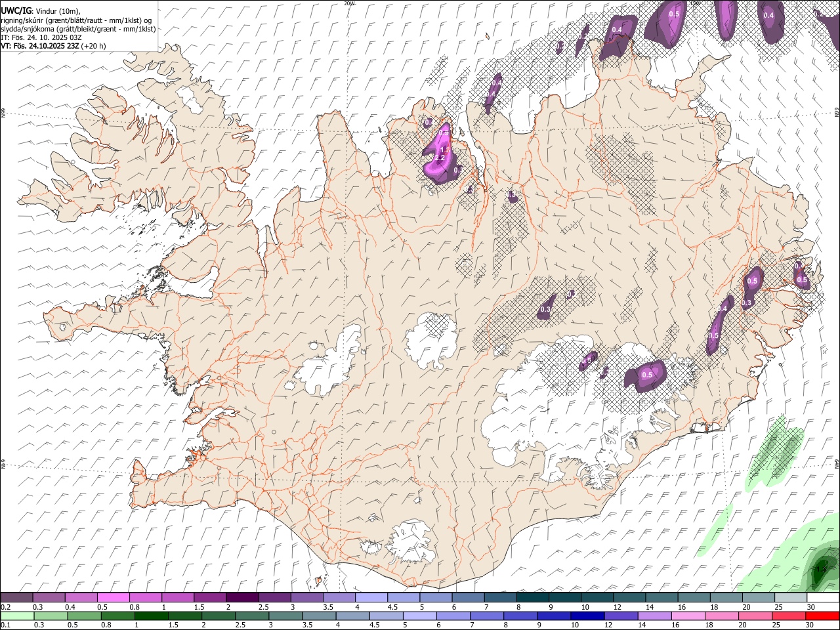Pick the upper legend swatch between 16 and 18
The image size is (840, 630).
pyautogui.click(x=694, y=598)
